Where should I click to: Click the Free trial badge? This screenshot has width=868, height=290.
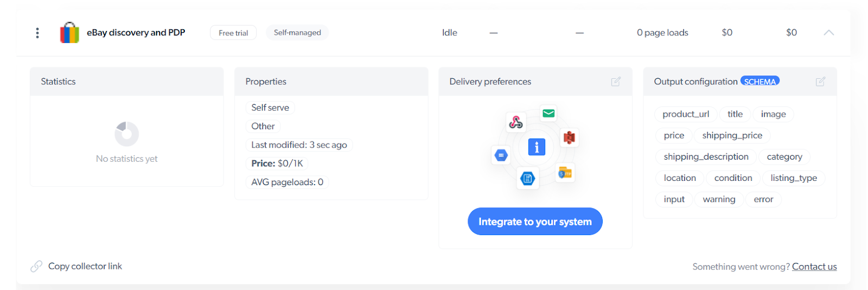[233, 33]
